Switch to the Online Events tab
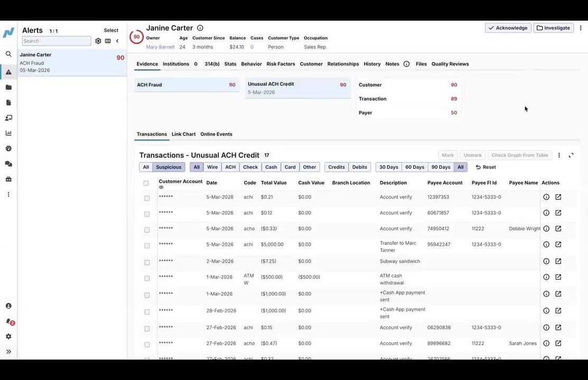Screen dimensions: 588x380 coord(216,134)
